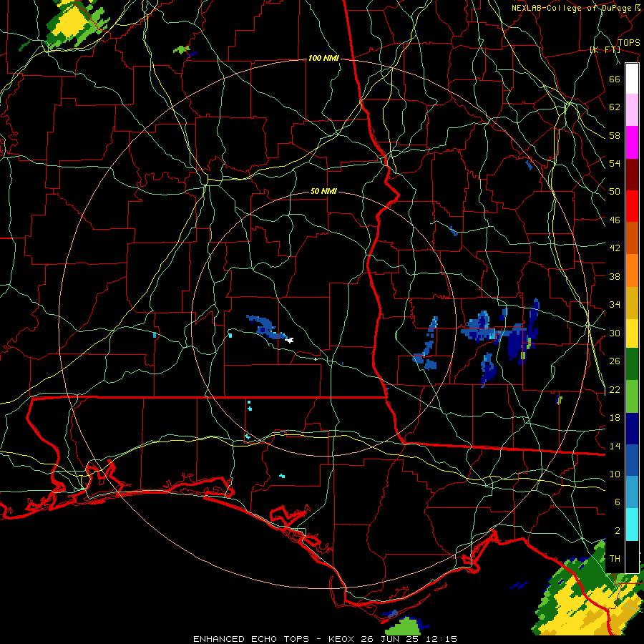
Task: Click the 12:15 timestamp in caption
Action: (x=441, y=639)
